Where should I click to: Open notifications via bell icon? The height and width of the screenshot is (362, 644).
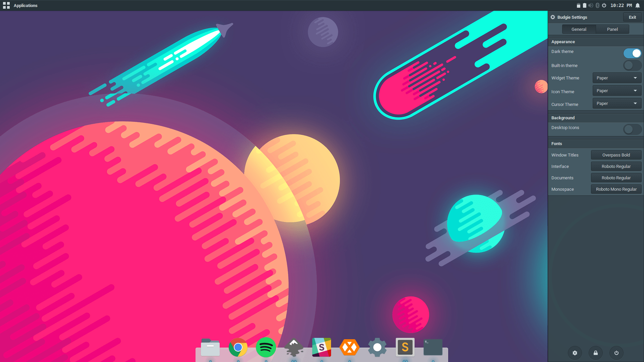pos(638,5)
